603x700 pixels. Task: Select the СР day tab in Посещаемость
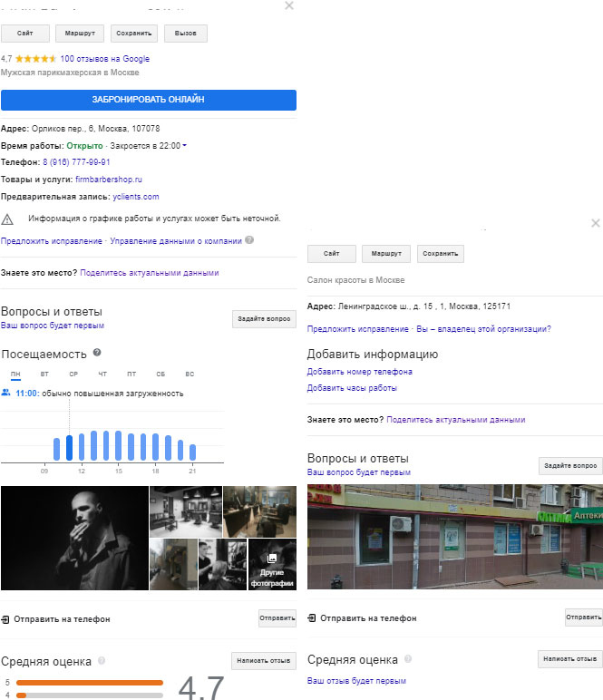click(73, 374)
